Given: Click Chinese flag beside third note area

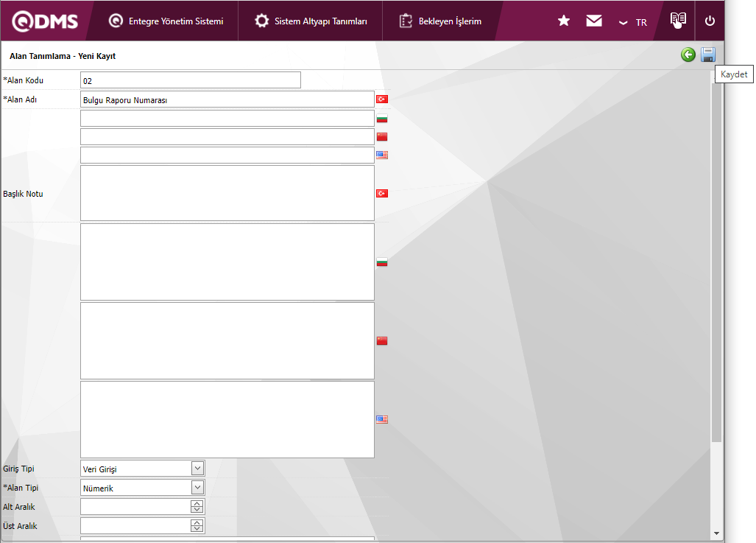Looking at the screenshot, I should coord(382,341).
